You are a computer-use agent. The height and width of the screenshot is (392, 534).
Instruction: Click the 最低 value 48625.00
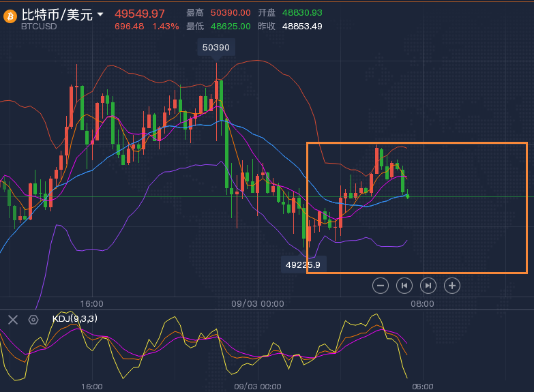[x=231, y=27]
